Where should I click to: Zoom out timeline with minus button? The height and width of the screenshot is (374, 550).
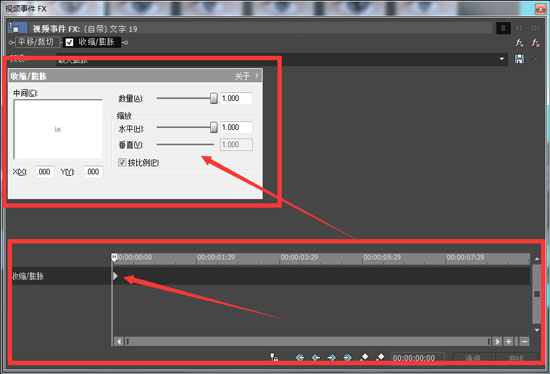click(524, 341)
